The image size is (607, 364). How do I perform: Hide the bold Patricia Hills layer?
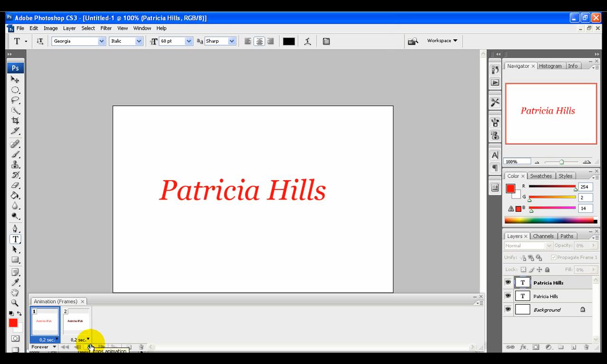click(508, 282)
